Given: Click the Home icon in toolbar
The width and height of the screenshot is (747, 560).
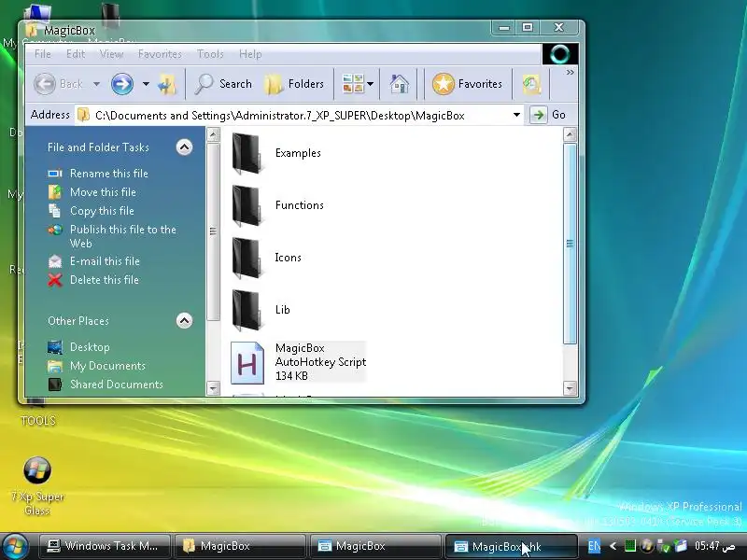Looking at the screenshot, I should (x=400, y=84).
